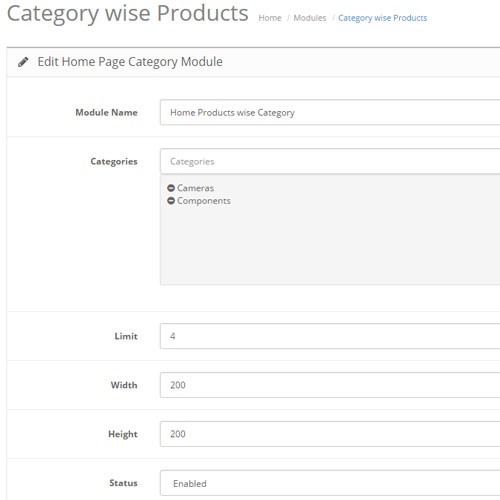Click the Module Name label
The image size is (500, 500).
pos(107,112)
